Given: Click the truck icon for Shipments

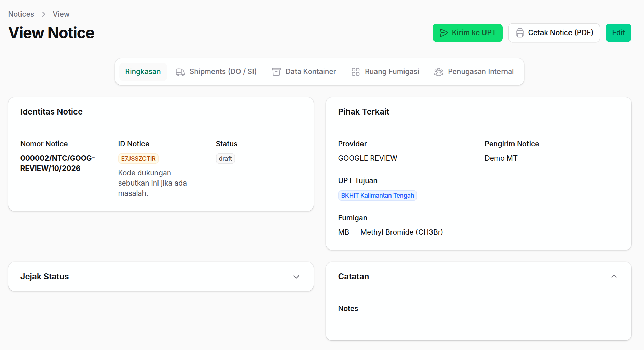Looking at the screenshot, I should (x=180, y=72).
